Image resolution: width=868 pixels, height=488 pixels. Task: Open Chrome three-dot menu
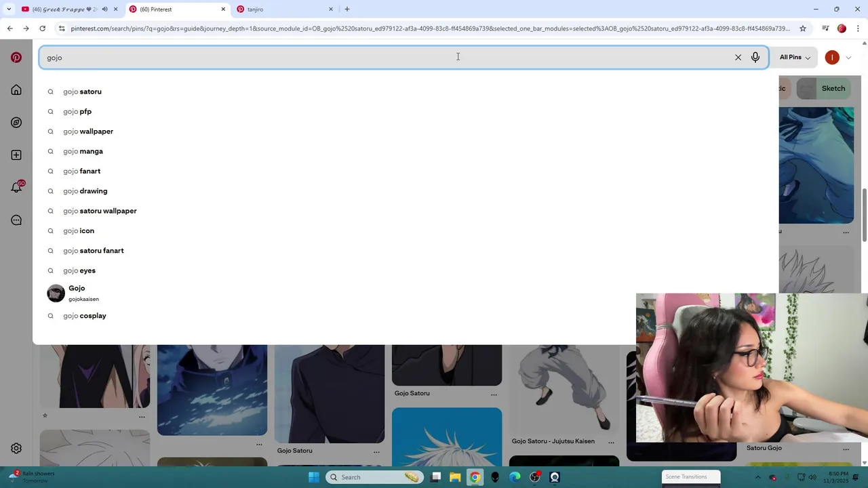click(x=859, y=28)
